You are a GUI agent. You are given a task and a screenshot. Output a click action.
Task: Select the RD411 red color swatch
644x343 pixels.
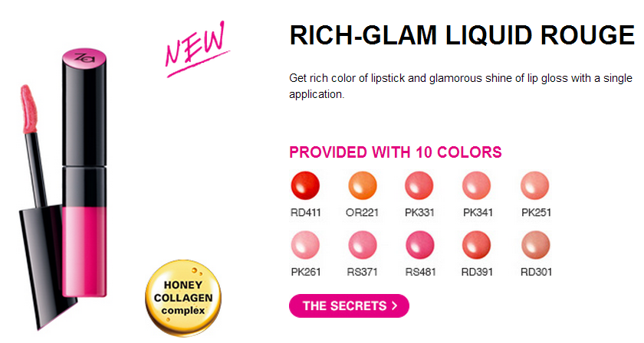(x=305, y=185)
